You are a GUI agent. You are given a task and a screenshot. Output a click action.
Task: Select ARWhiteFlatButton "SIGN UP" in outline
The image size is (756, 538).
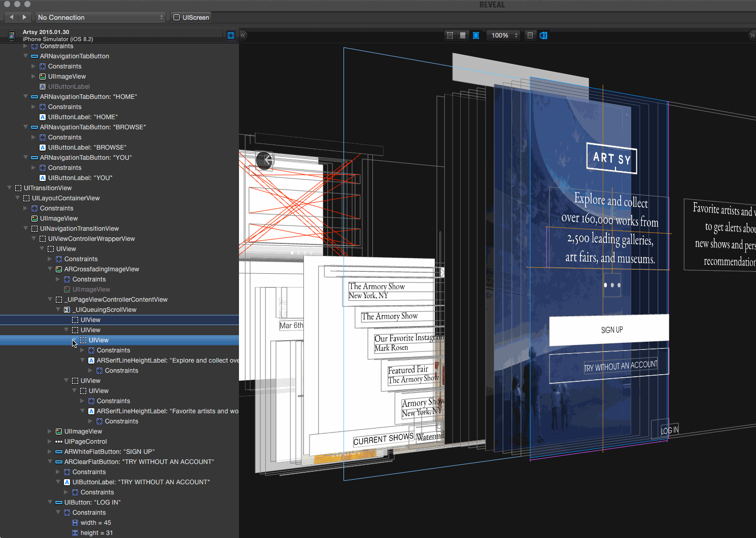pos(109,452)
